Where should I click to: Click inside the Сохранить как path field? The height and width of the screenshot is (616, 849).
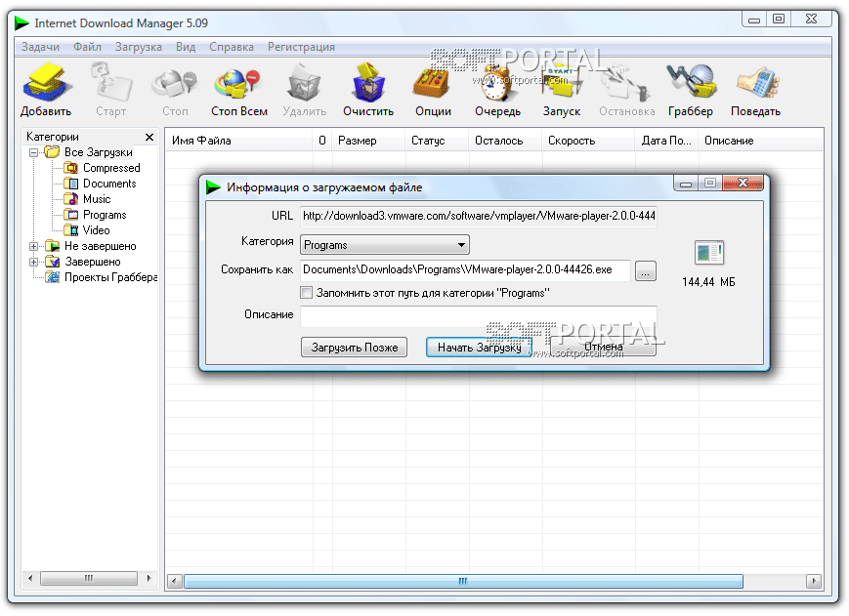pyautogui.click(x=466, y=269)
